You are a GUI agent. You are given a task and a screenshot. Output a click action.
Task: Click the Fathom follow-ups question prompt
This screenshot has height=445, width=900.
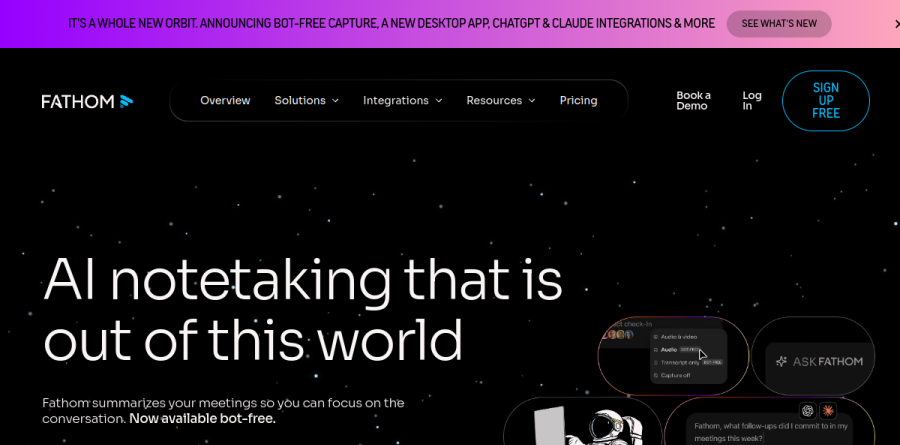point(770,432)
